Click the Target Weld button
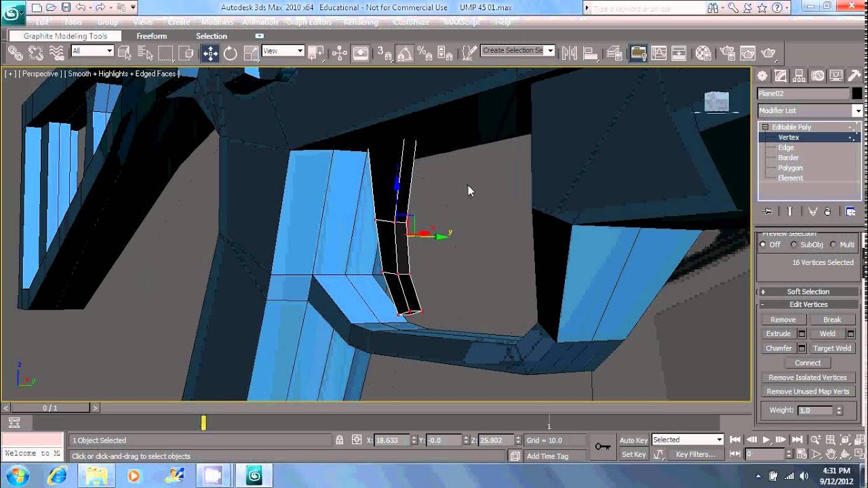 (x=832, y=348)
